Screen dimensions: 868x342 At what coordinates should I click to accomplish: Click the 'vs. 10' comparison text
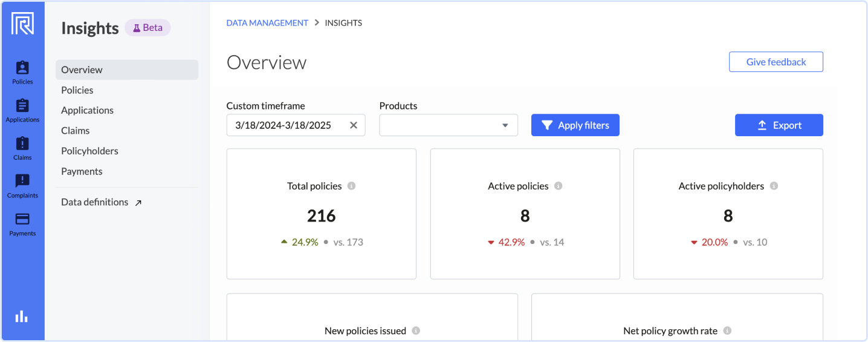pyautogui.click(x=755, y=242)
